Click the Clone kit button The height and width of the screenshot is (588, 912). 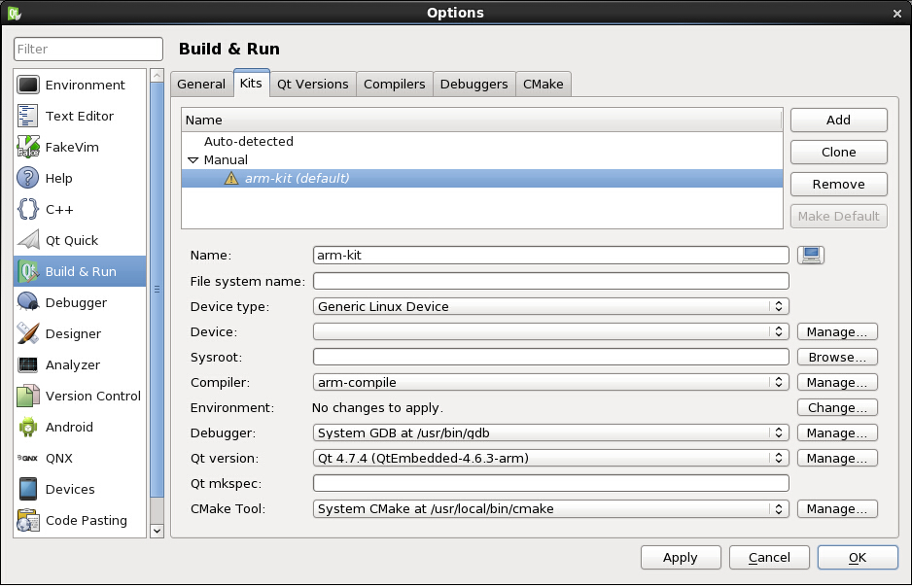838,153
